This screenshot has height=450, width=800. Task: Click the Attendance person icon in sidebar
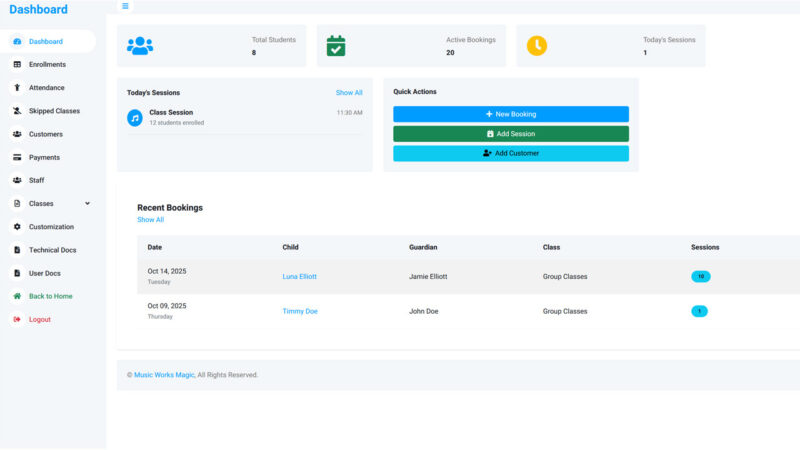pos(17,88)
